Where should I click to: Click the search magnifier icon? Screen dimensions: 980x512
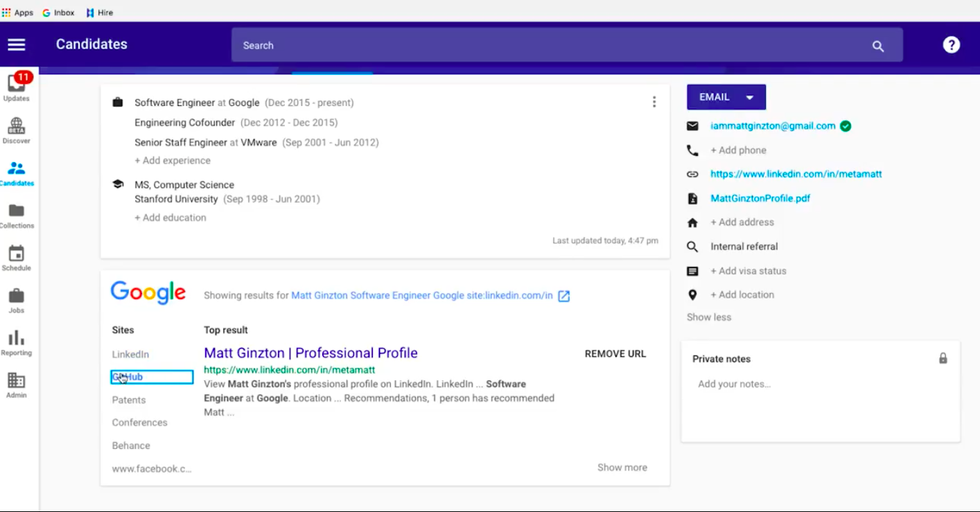(878, 46)
